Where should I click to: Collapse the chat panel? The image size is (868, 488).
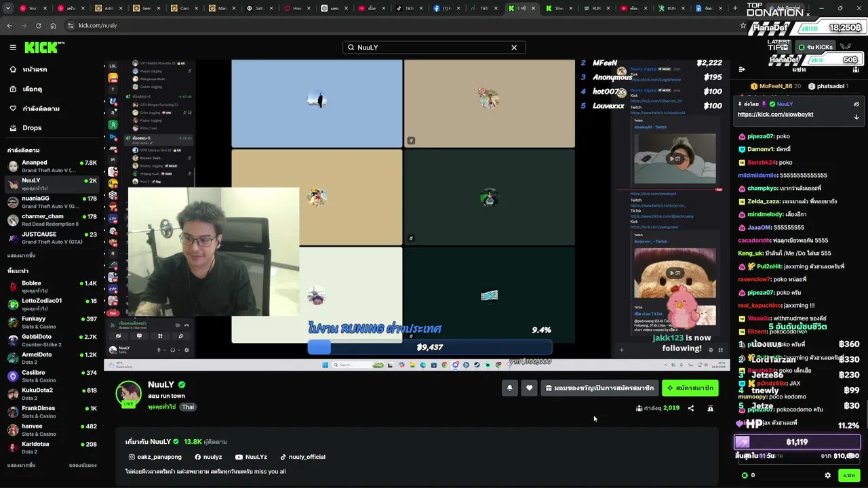click(x=742, y=69)
